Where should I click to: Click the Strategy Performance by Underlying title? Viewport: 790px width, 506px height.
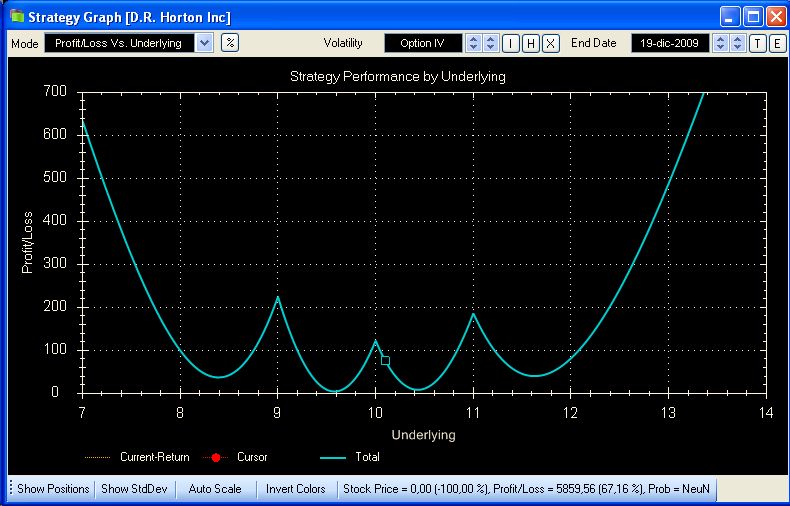click(398, 77)
